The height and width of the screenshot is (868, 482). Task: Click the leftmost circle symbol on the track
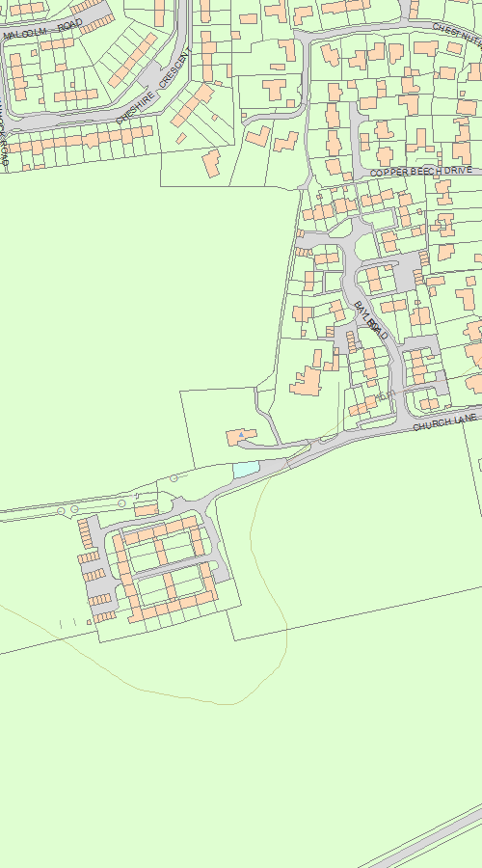(x=61, y=511)
